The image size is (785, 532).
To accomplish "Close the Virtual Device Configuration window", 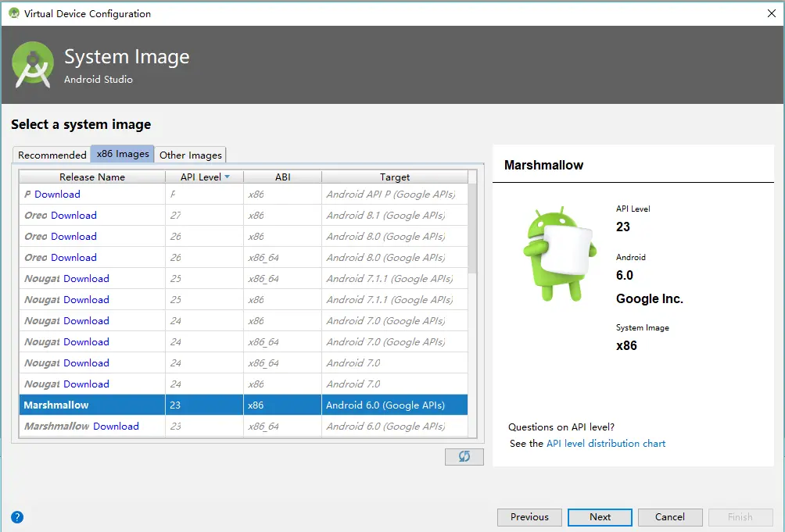I will click(x=772, y=13).
